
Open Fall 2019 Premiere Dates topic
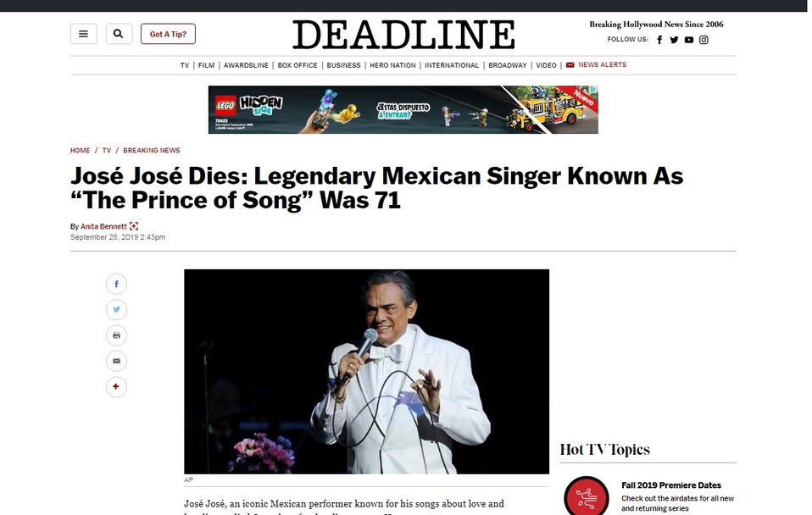(x=671, y=485)
